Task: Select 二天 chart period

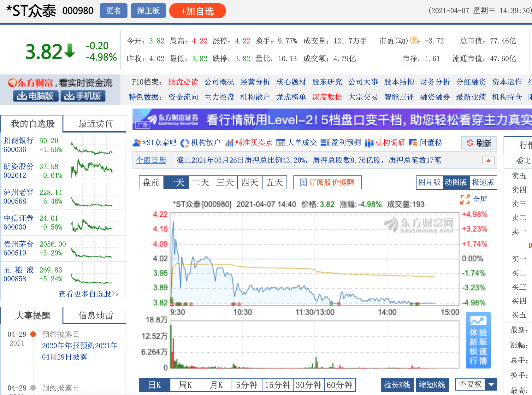Action: click(201, 182)
